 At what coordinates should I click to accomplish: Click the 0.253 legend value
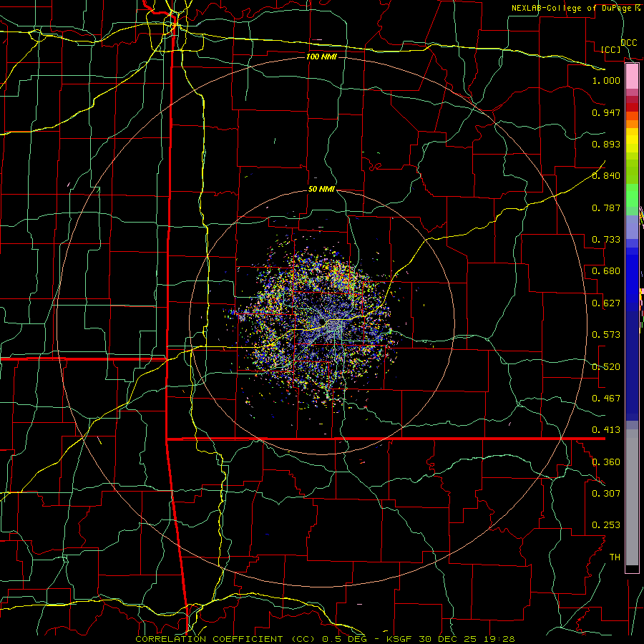pyautogui.click(x=606, y=525)
